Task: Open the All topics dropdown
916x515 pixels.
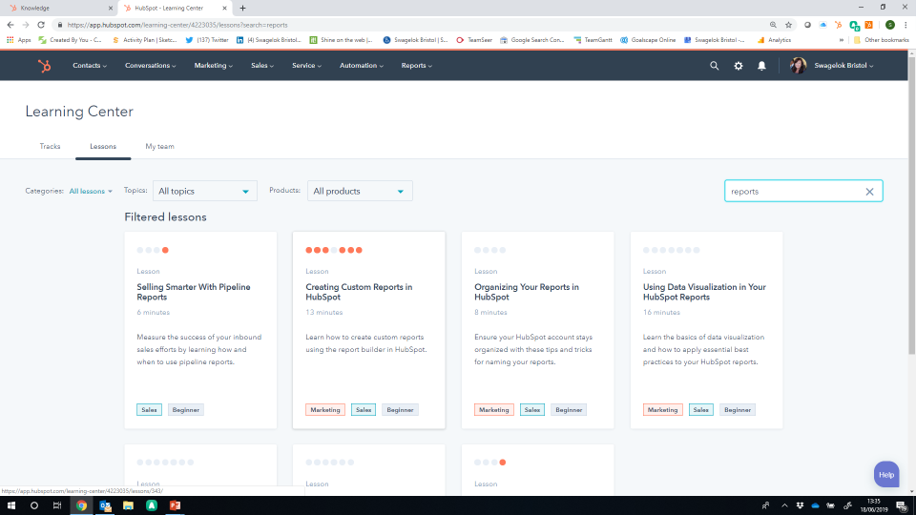Action: click(205, 191)
